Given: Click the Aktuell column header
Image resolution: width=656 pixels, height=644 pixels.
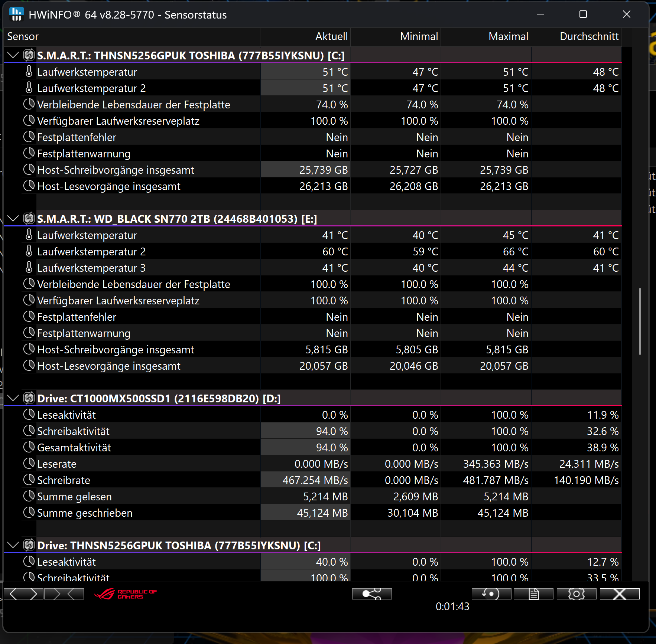Looking at the screenshot, I should coord(305,36).
